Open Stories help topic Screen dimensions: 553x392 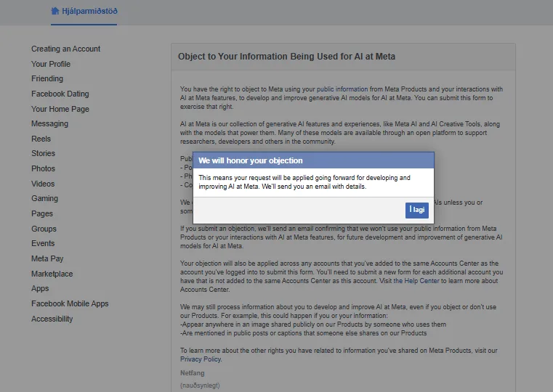[43, 154]
